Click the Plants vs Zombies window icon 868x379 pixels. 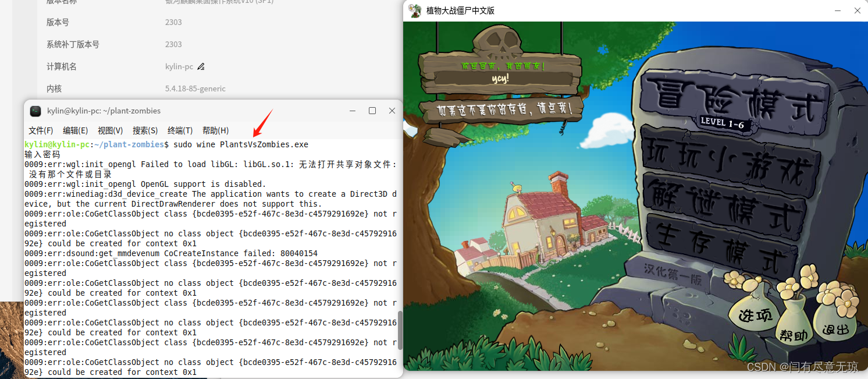(415, 10)
